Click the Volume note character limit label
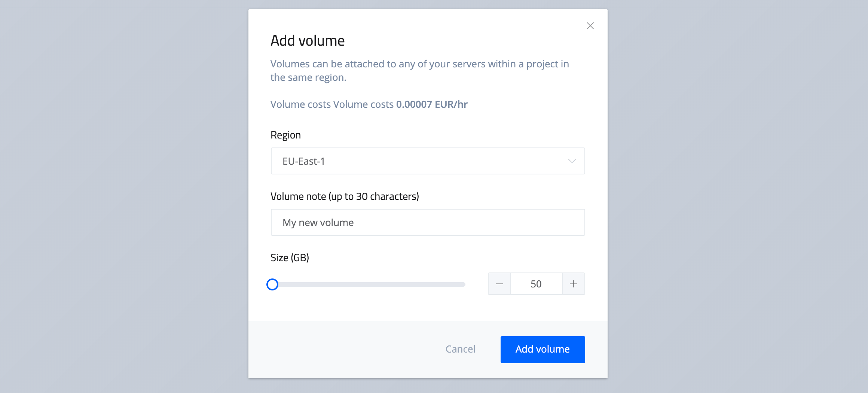The width and height of the screenshot is (868, 393). 345,196
